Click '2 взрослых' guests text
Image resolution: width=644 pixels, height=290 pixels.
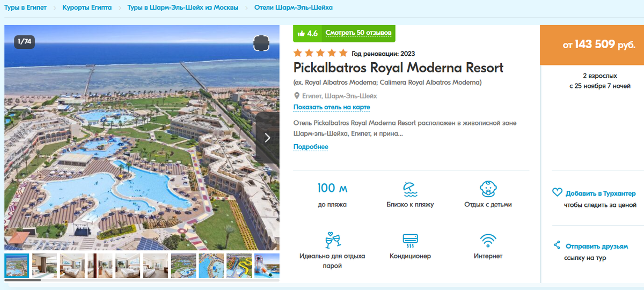(600, 76)
